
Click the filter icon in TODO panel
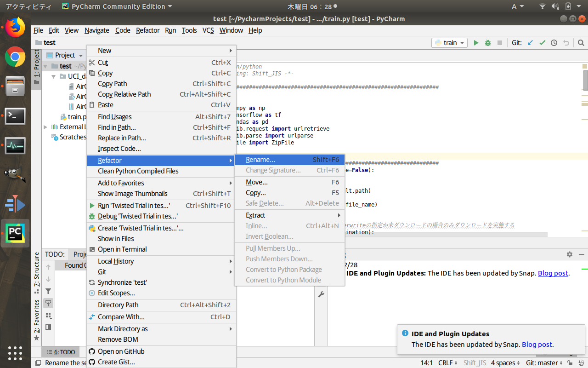(48, 291)
